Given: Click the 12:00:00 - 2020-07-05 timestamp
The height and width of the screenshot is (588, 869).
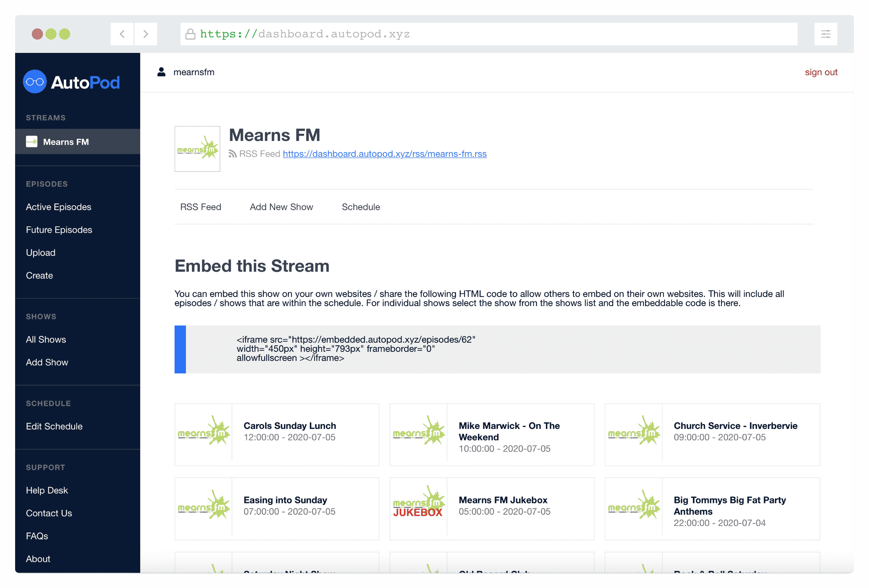Looking at the screenshot, I should (289, 437).
